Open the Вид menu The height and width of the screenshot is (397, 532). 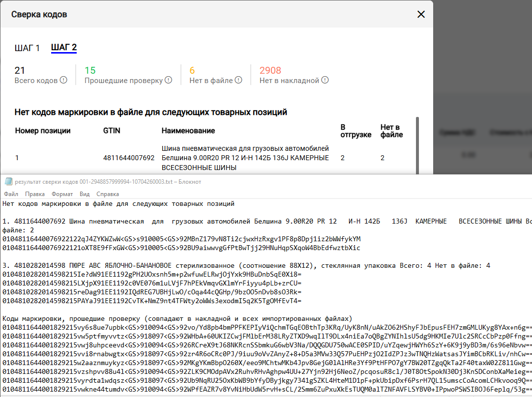tap(85, 194)
